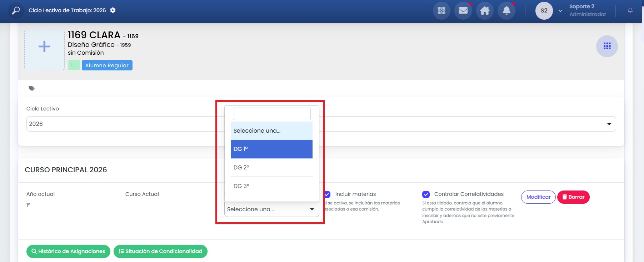The image size is (644, 262).
Task: Open the Ciclo Lectivo 2026 dropdown
Action: click(x=321, y=124)
